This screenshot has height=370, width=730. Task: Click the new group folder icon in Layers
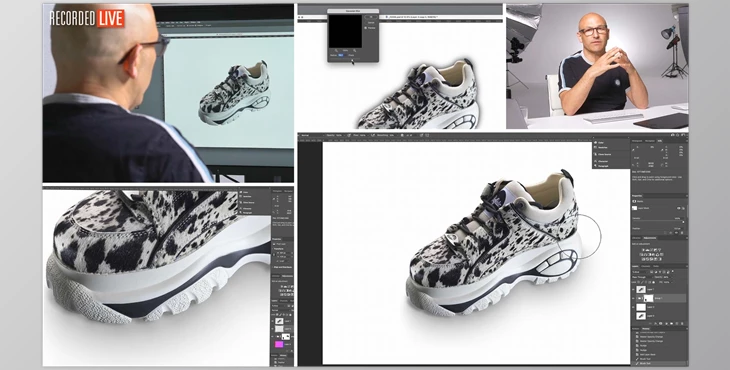pyautogui.click(x=672, y=323)
